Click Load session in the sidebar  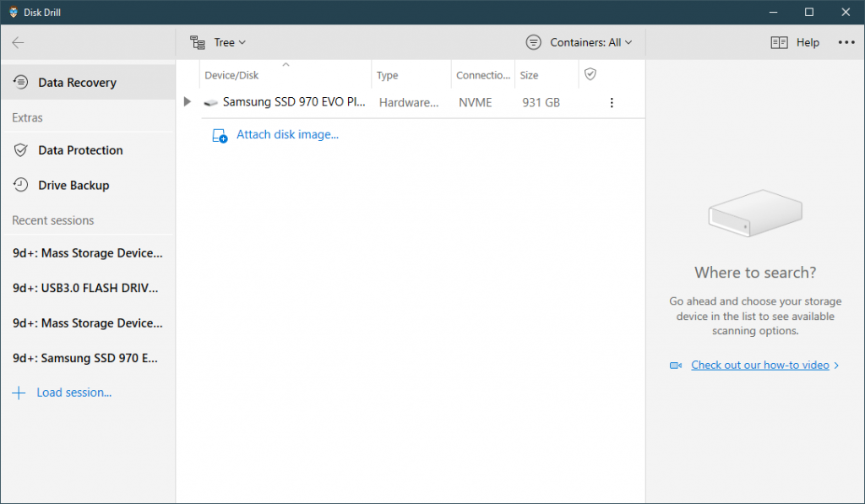(x=73, y=393)
